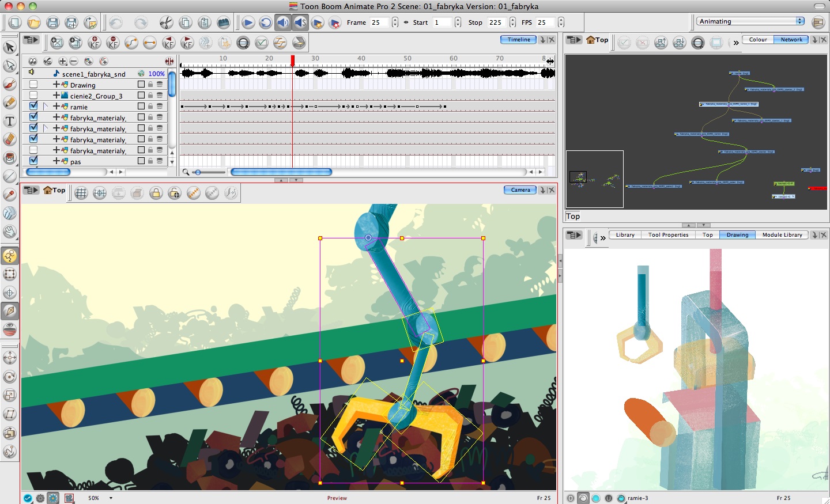Screen dimensions: 830x504
Task: Select the Paint bucket tool
Action: pos(10,158)
